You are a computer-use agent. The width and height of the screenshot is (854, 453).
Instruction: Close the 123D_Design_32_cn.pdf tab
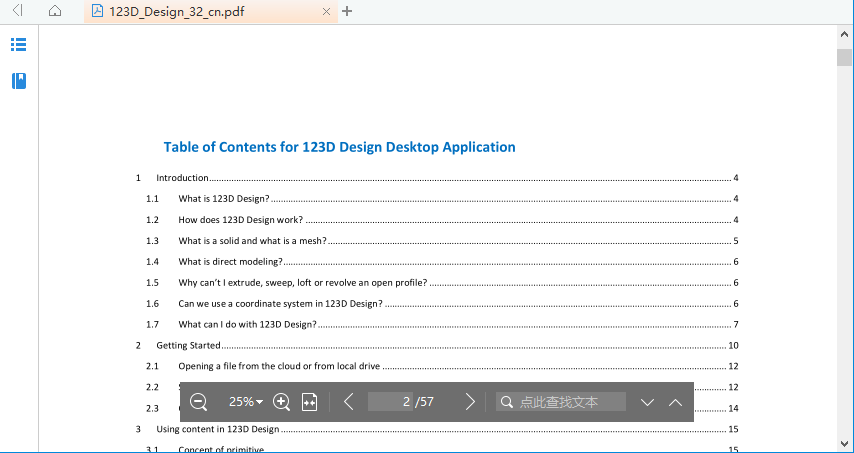(x=326, y=11)
